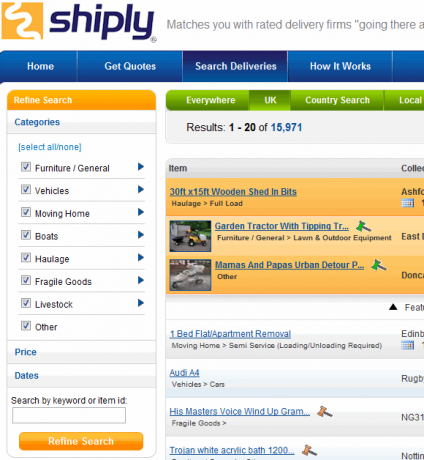
Task: Click the select all/none link
Action: [x=50, y=147]
